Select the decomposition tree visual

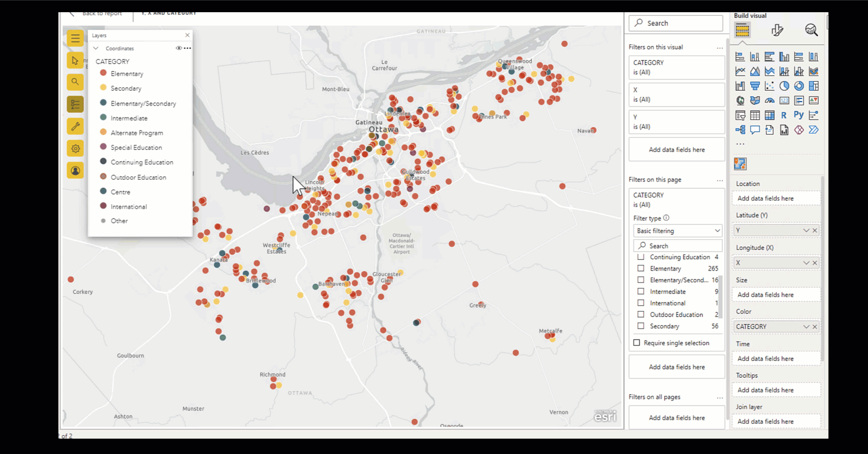coord(740,130)
